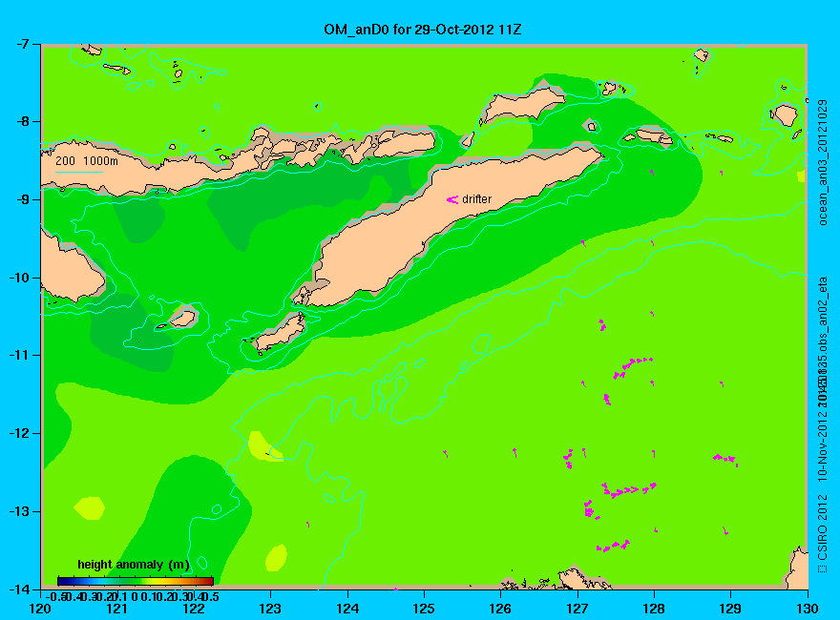840x620 pixels.
Task: Click latitude tick label -8
Action: pyautogui.click(x=23, y=121)
